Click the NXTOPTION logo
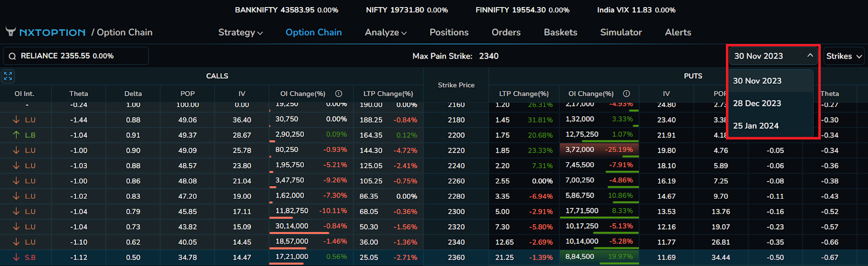The width and height of the screenshot is (868, 266). 46,32
